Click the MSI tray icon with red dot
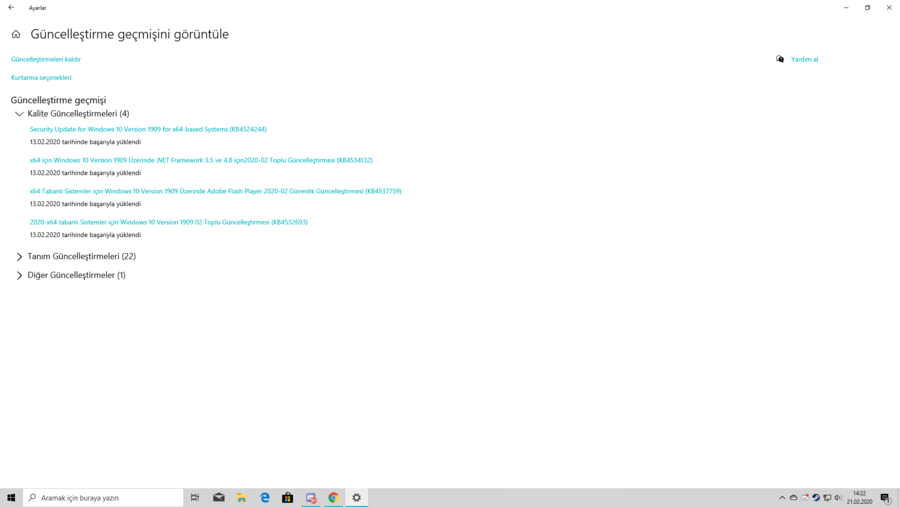Viewport: 900px width, 507px height. [x=805, y=498]
